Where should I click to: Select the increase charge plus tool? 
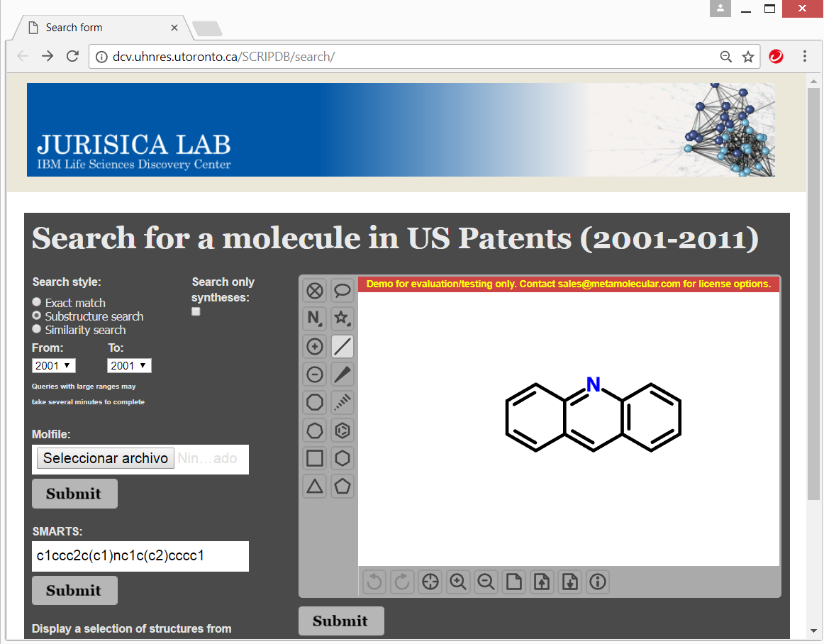[x=315, y=346]
